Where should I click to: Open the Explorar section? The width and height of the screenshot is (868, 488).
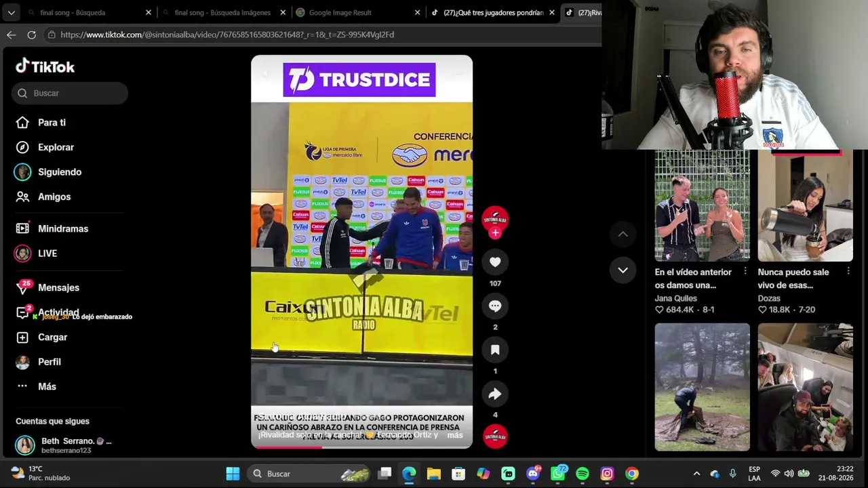45,147
